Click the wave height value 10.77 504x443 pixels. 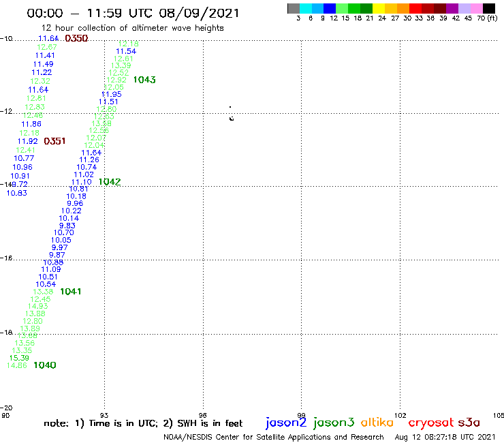click(24, 158)
